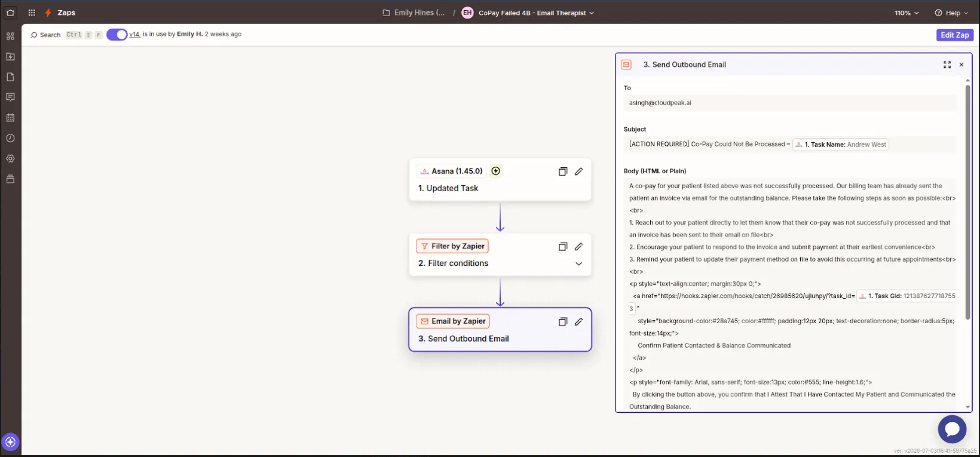Expand the step panel to full screen
This screenshot has height=457, width=980.
(x=947, y=65)
